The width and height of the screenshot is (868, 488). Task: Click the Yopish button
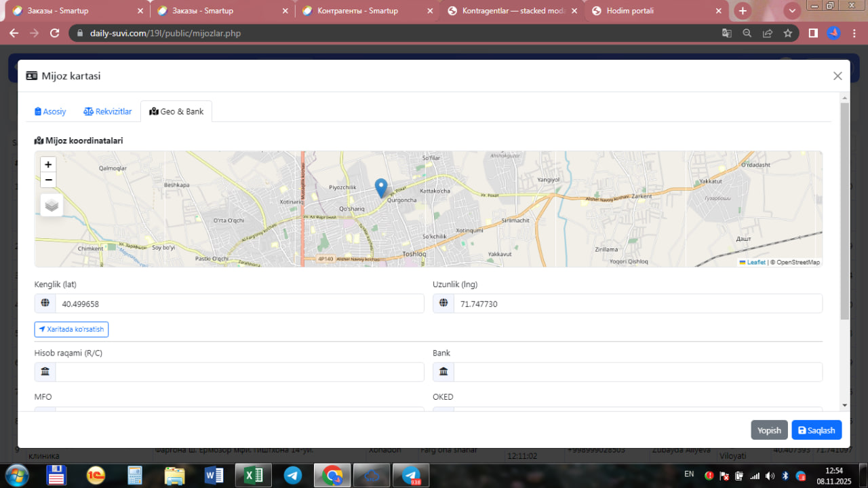point(769,430)
